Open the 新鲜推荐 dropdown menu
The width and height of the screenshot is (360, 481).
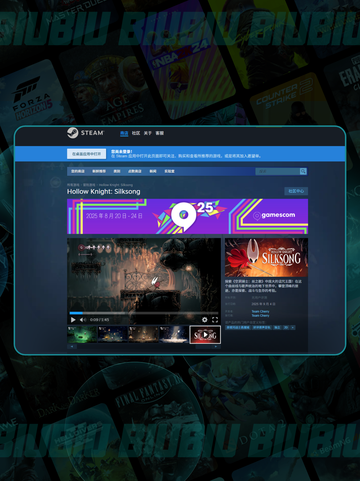coord(99,171)
